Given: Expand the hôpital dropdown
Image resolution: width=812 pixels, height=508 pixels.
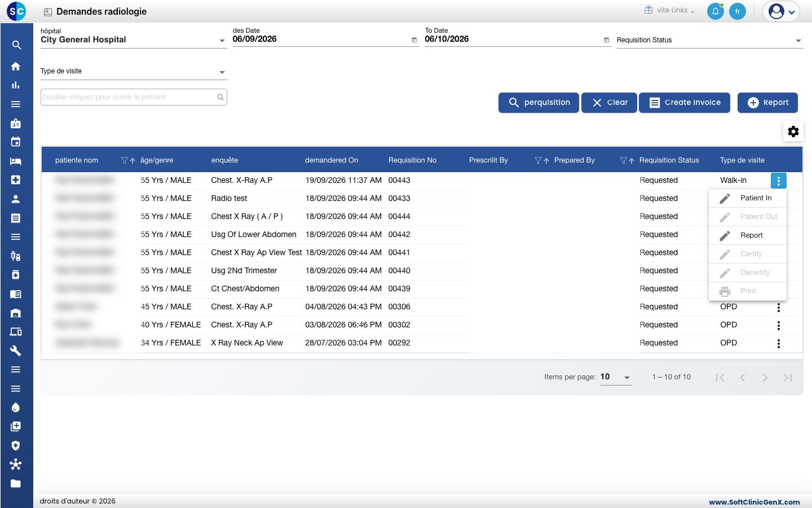Looking at the screenshot, I should 134,40.
